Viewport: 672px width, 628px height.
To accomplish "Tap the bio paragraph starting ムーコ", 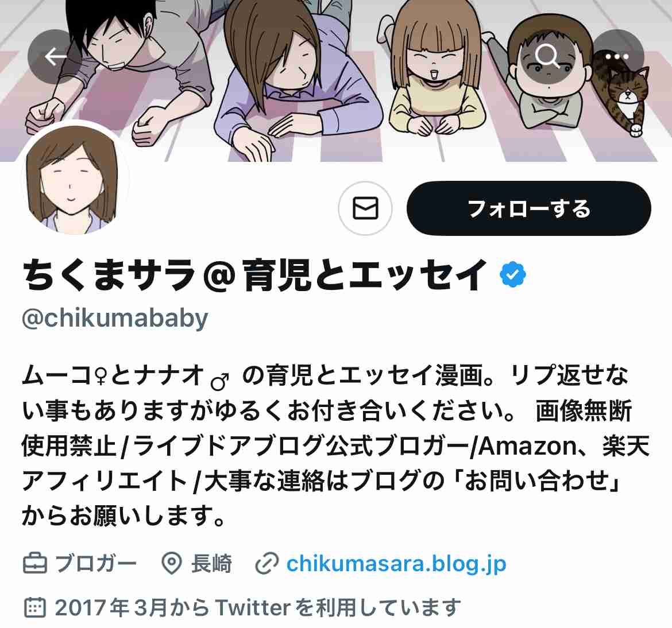I will click(x=336, y=445).
